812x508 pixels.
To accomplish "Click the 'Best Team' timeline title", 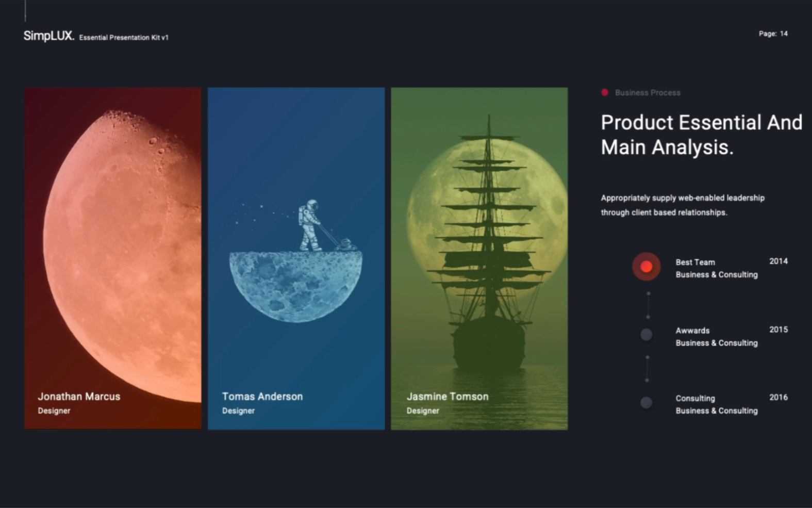I will point(695,263).
